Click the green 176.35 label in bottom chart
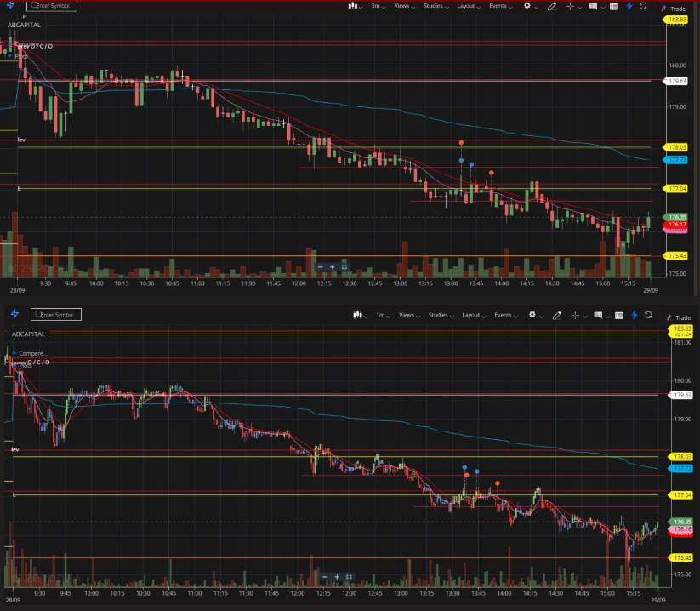 coord(681,522)
